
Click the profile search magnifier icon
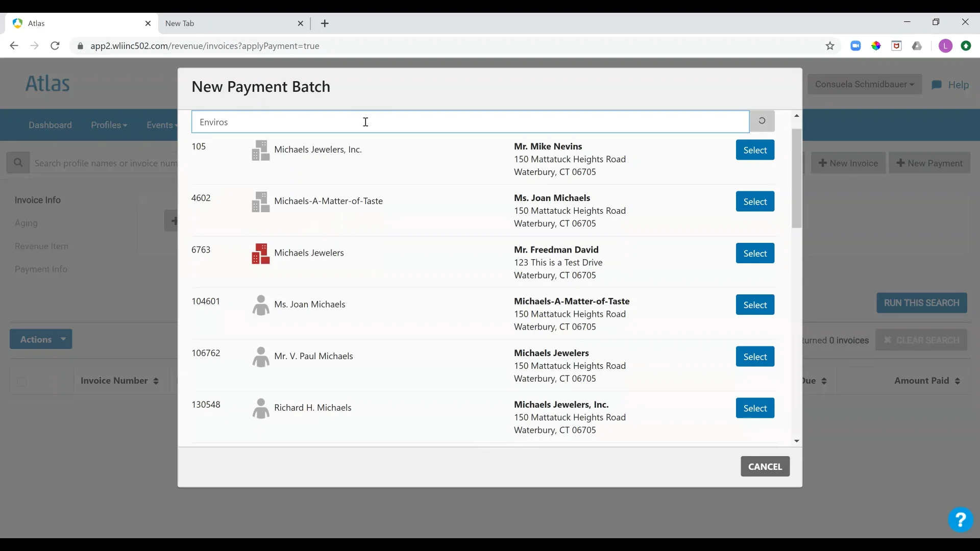pos(18,163)
